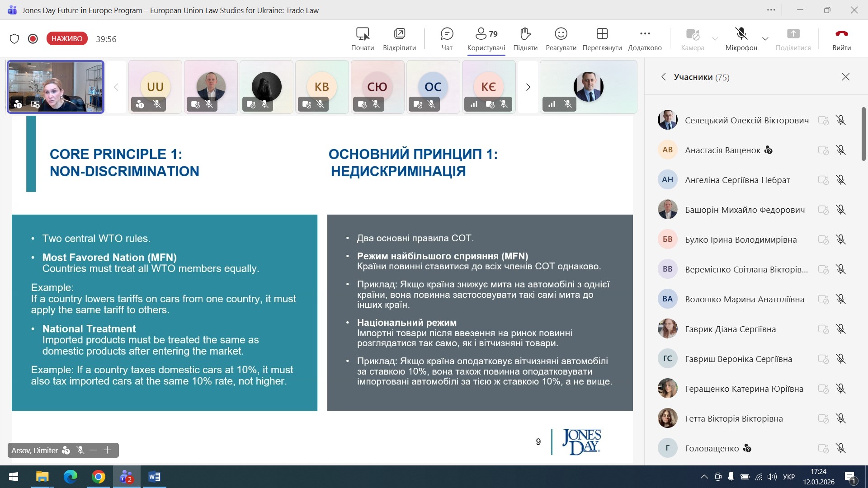The image size is (868, 488).
Task: Click the shield security icon
Action: (14, 39)
